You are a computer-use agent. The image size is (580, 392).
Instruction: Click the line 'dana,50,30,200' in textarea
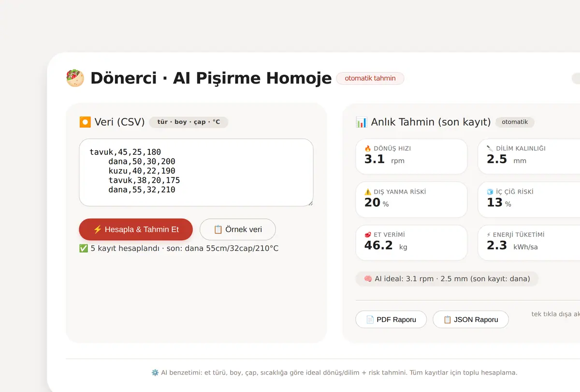click(x=142, y=161)
